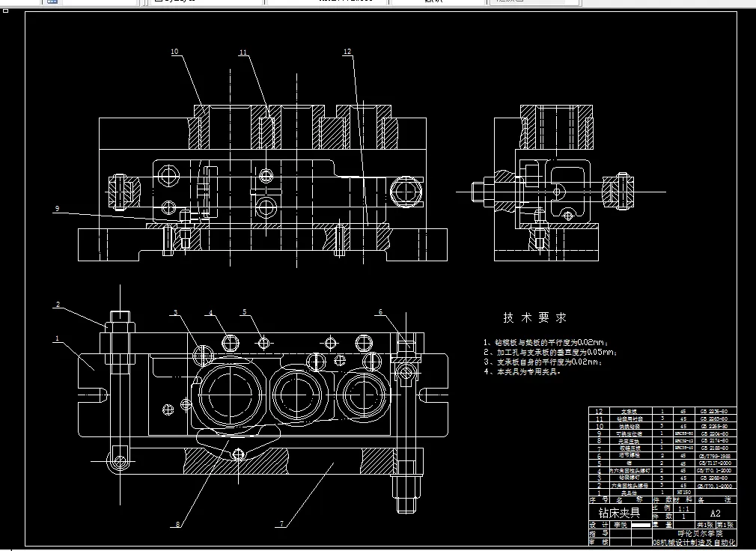
Task: Click callout number 8 below the plan view
Action: (x=177, y=524)
